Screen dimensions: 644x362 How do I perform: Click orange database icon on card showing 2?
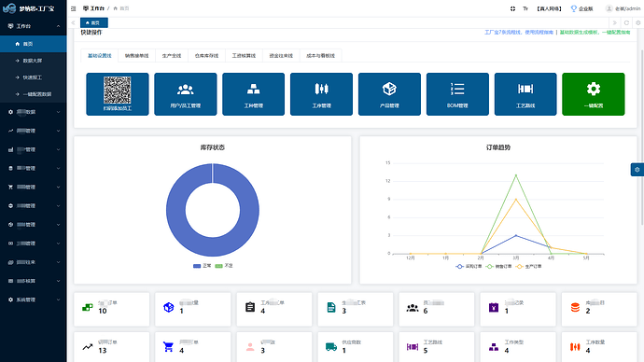575,307
